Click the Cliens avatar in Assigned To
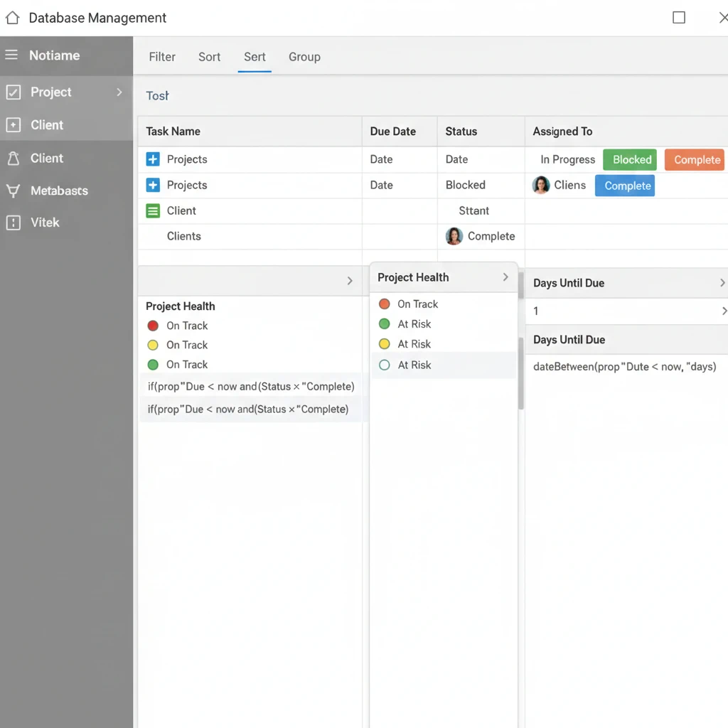 point(541,185)
